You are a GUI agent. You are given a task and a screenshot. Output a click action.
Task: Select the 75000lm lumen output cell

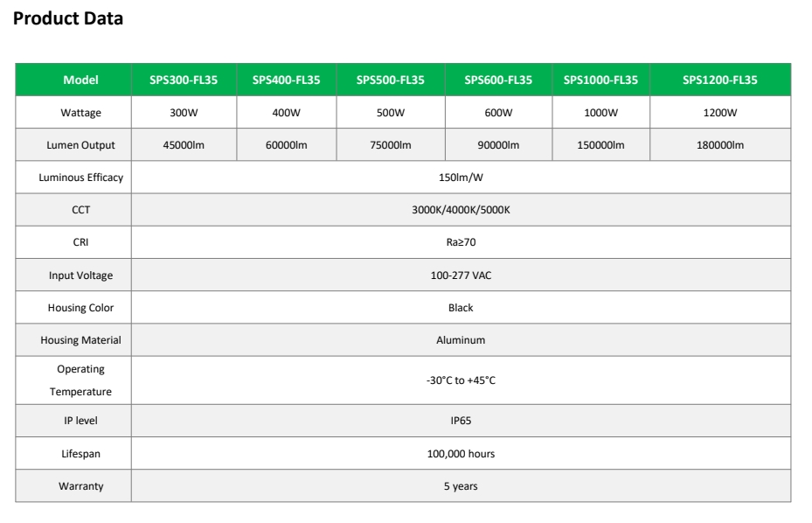[391, 145]
